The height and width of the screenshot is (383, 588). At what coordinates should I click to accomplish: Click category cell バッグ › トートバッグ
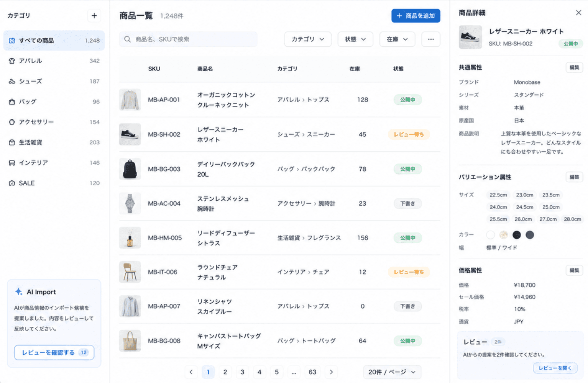click(306, 341)
